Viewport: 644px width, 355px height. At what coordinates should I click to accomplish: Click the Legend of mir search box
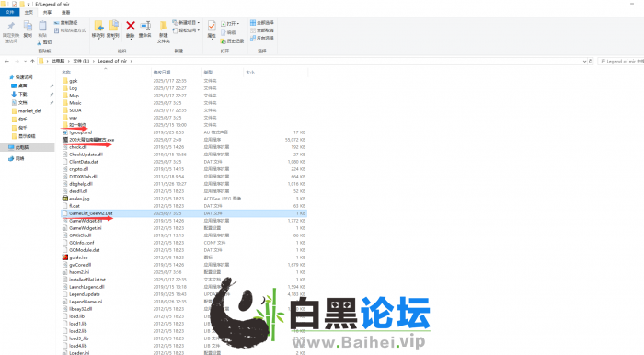(x=621, y=61)
